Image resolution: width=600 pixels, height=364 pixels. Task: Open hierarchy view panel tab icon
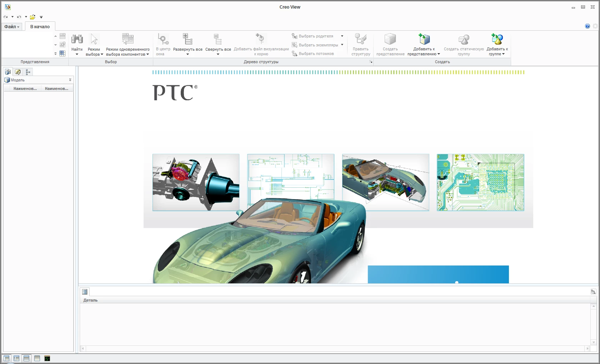coord(28,72)
